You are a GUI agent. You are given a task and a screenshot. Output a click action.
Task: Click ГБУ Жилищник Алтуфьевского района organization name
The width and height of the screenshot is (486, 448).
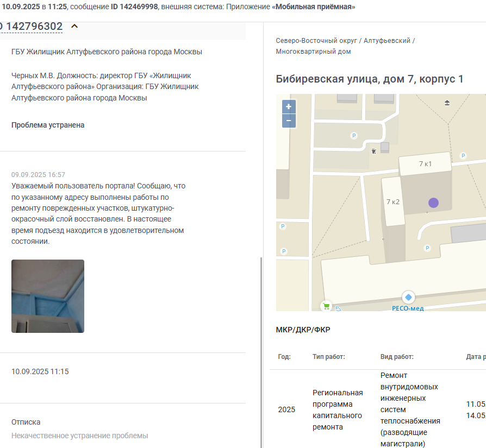107,52
